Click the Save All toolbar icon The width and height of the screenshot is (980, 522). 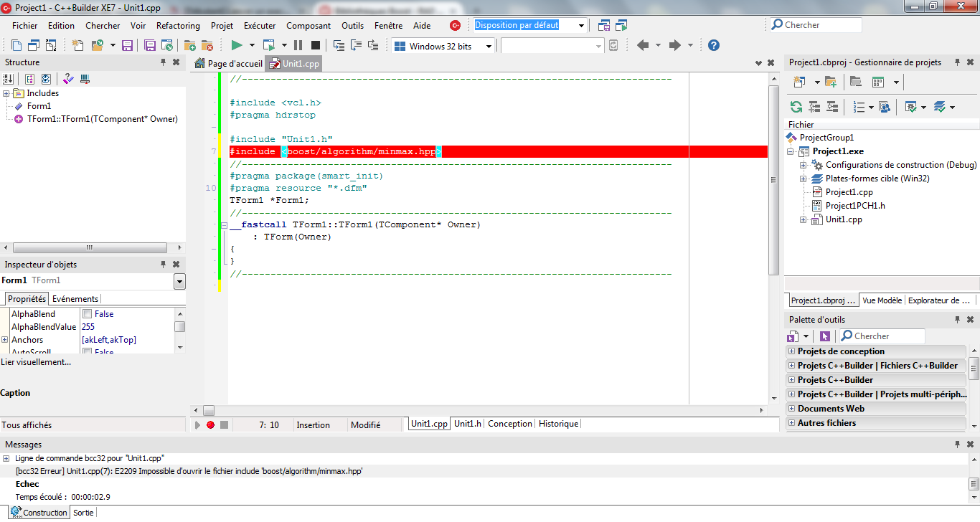point(150,45)
